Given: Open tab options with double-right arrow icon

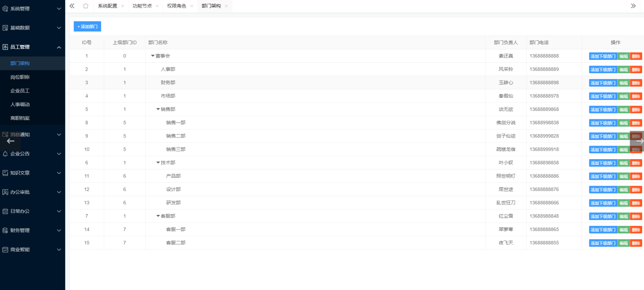Looking at the screenshot, I should pos(633,6).
